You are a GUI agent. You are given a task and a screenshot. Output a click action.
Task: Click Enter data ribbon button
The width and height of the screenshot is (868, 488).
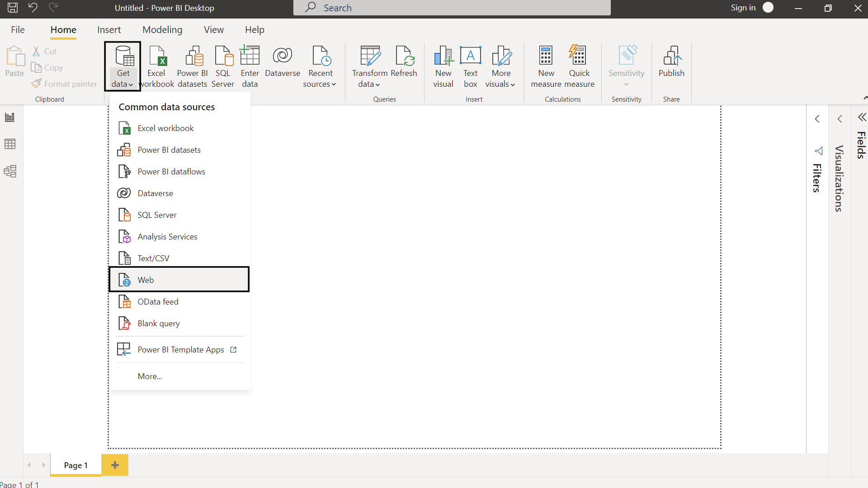[x=250, y=66]
